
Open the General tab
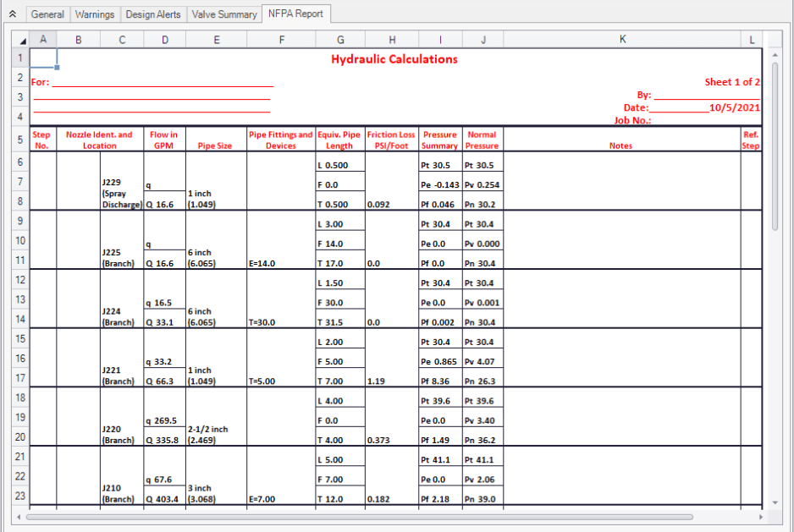47,14
